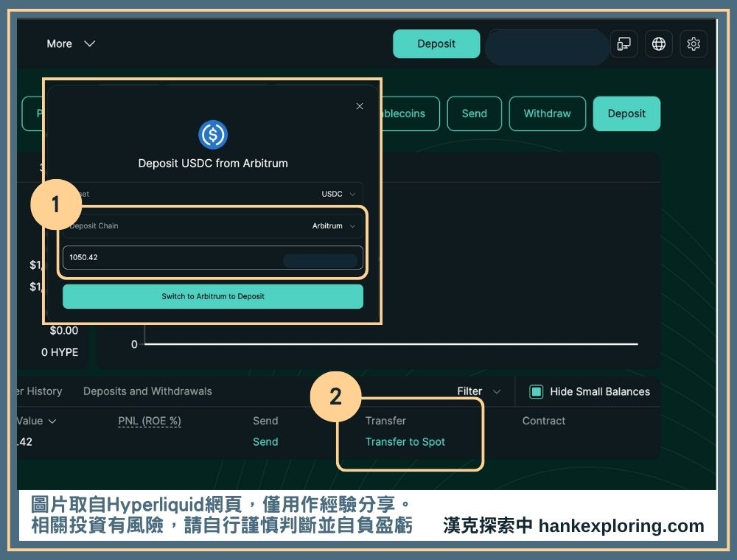
Task: Click the device/app download icon
Action: [x=624, y=44]
